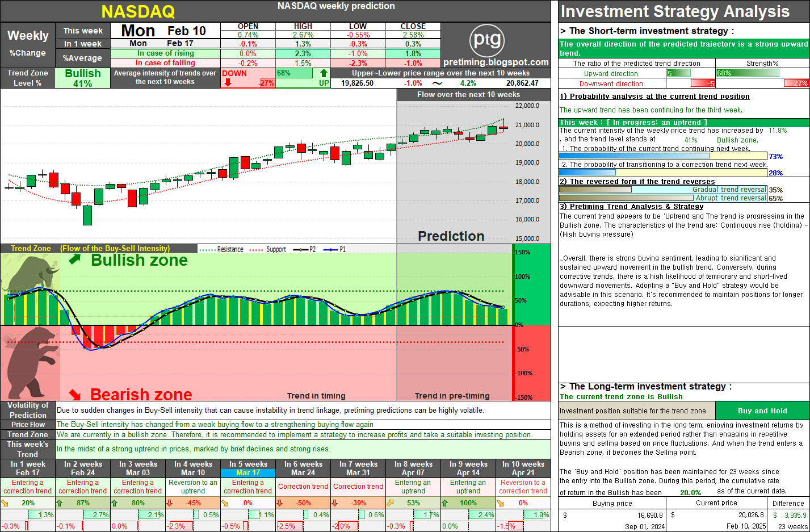Click the 22,000.0 label on the price axis
Screen dimensions: 810x532
(527, 106)
